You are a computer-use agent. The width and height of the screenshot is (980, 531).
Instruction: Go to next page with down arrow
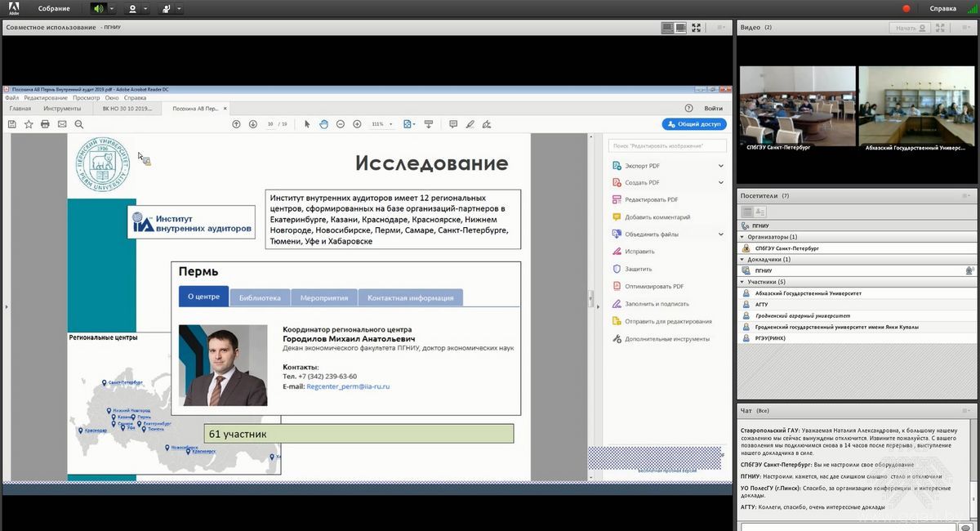[253, 124]
